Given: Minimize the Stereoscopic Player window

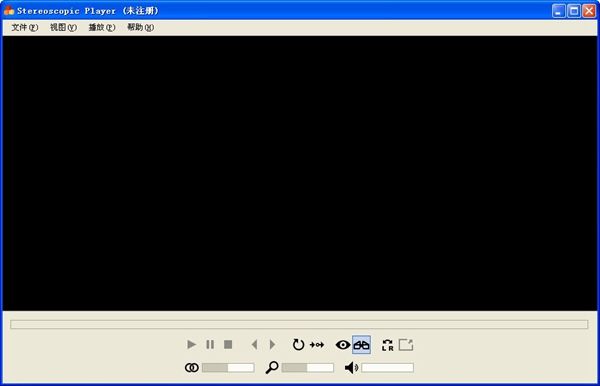Looking at the screenshot, I should (559, 11).
